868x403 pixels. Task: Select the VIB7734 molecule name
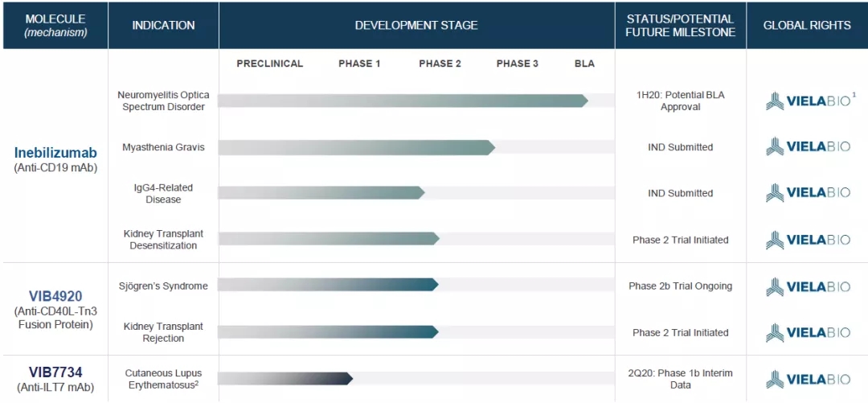coord(55,372)
